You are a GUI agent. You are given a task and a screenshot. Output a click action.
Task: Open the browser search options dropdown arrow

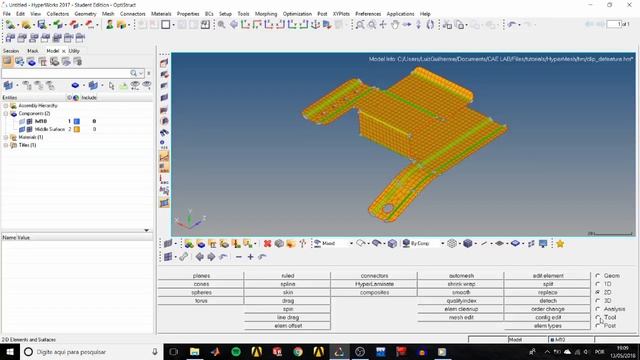pyautogui.click(x=141, y=73)
